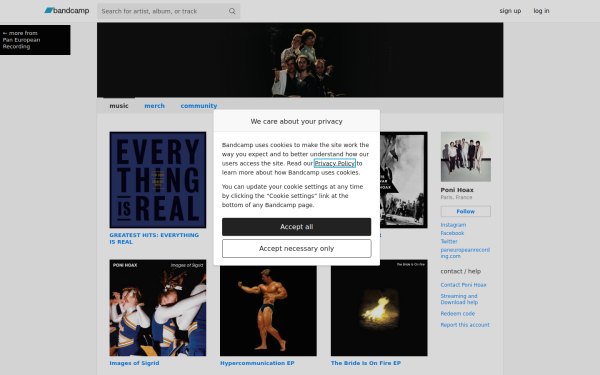Open the paneuropeanrecording.com link
The image size is (600, 375).
point(465,253)
